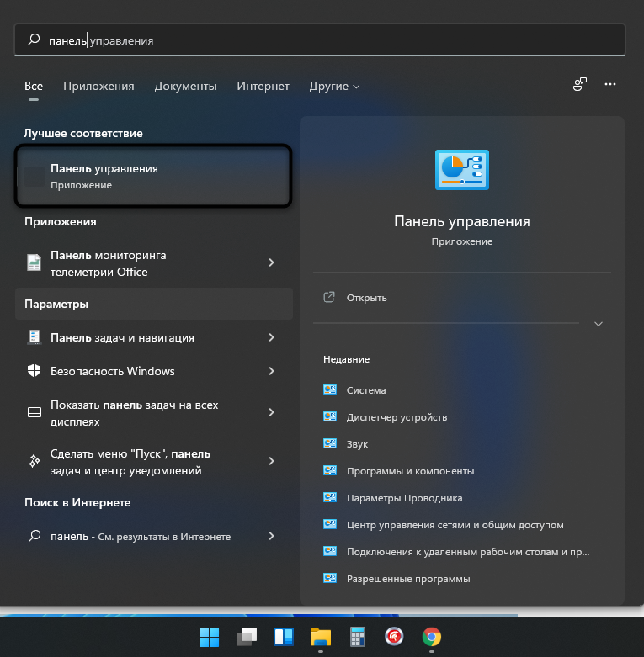Open Центр управления сетями и общим доступом

pos(455,525)
